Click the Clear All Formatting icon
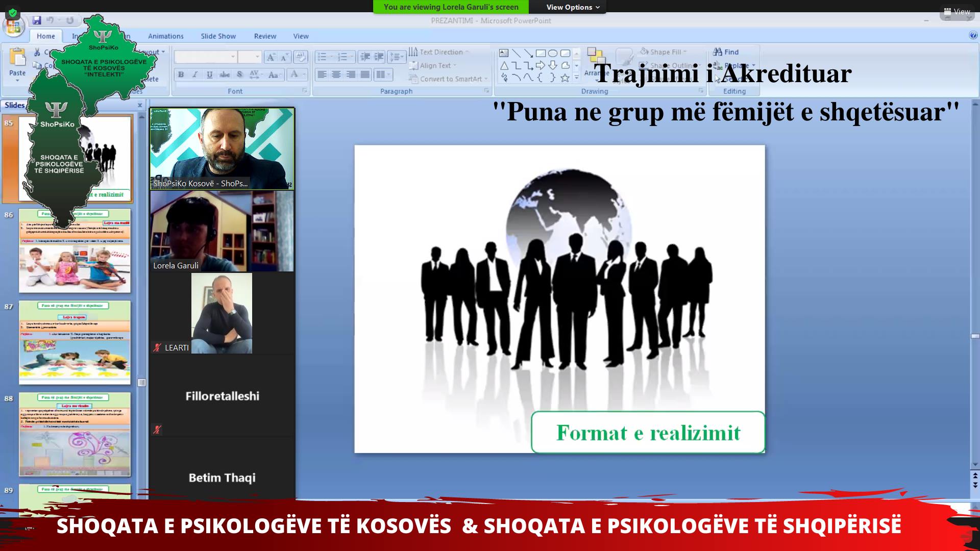This screenshot has height=551, width=980. click(301, 57)
